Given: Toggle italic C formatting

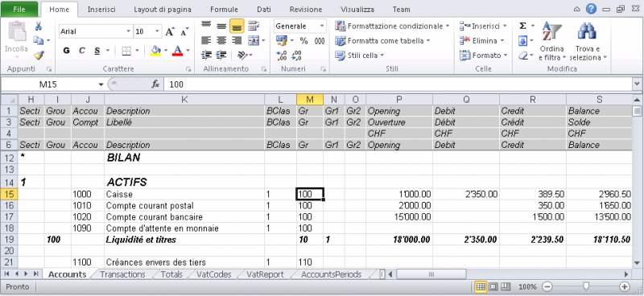Looking at the screenshot, I should [x=82, y=51].
